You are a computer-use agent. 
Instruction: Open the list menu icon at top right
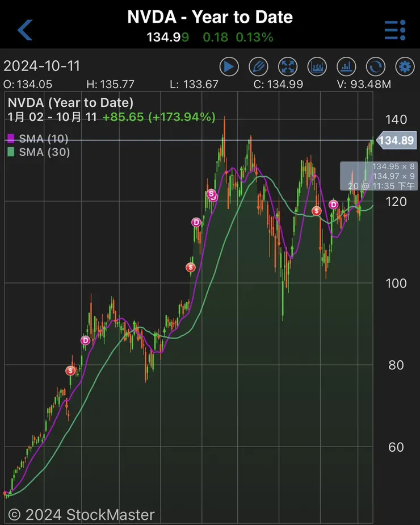(395, 30)
